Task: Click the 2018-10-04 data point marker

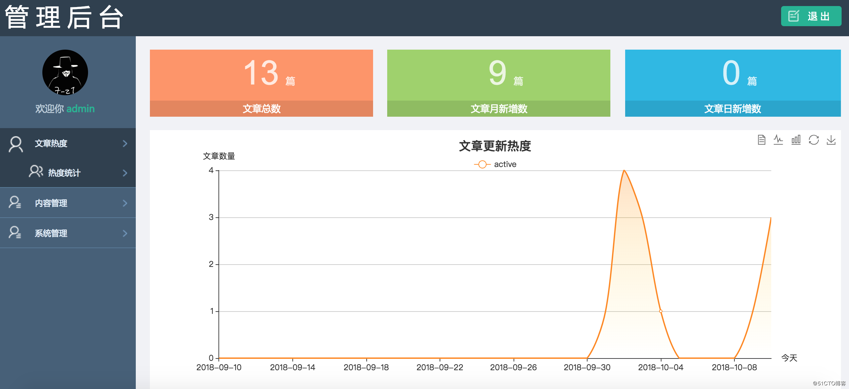Action: pyautogui.click(x=661, y=311)
